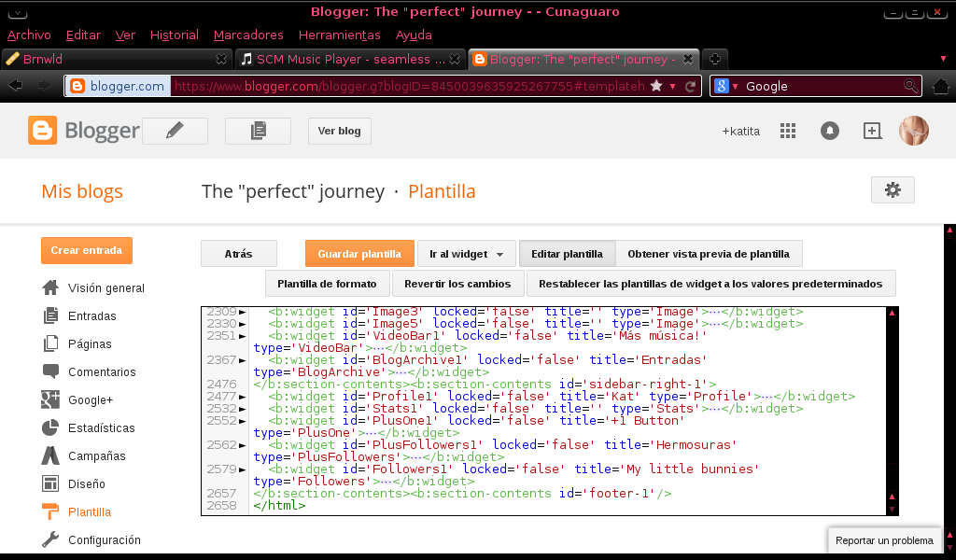956x560 pixels.
Task: Click the Guardar plantilla button
Action: 359,254
